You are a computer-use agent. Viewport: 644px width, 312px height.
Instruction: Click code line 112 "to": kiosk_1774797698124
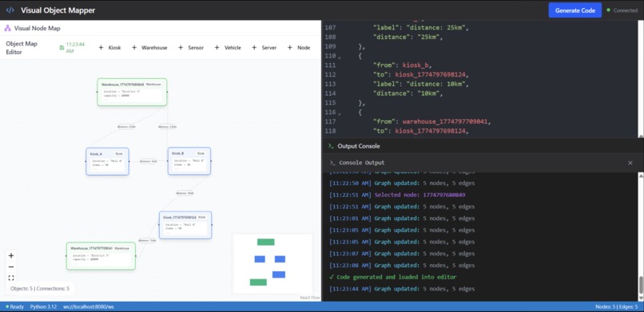(x=420, y=75)
